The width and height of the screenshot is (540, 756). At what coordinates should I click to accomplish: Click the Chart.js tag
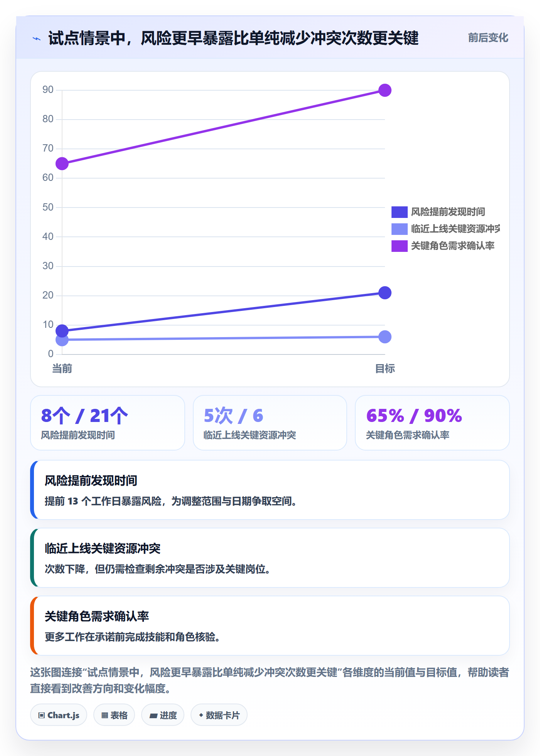tap(59, 715)
